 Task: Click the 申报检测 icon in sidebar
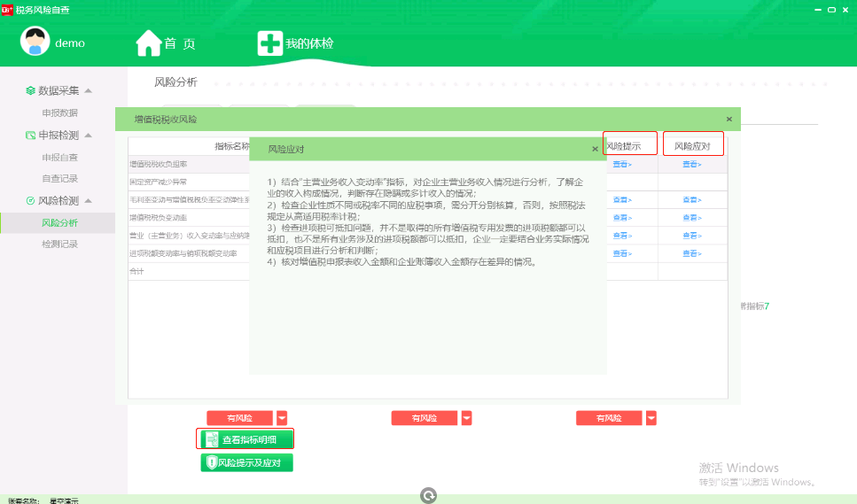[x=30, y=136]
